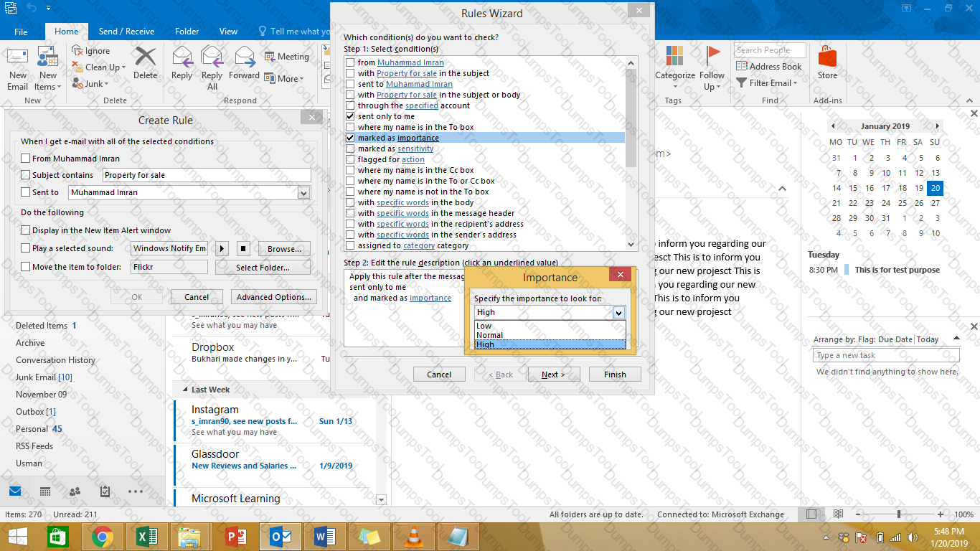Switch to Mail view icon in navigation bar
This screenshot has width=980, height=551.
click(15, 491)
